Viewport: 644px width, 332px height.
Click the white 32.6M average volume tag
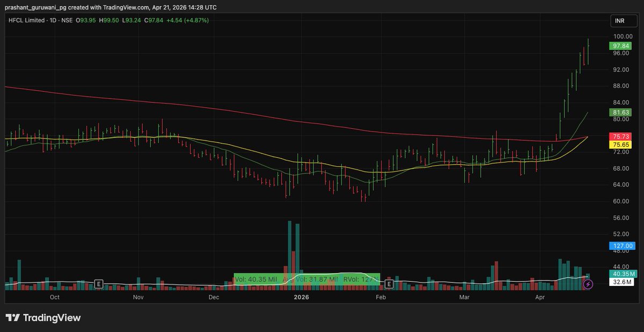[623, 281]
